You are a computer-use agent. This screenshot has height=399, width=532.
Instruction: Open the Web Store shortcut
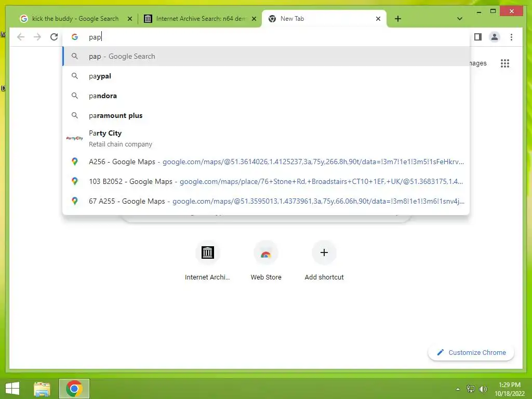tap(265, 261)
